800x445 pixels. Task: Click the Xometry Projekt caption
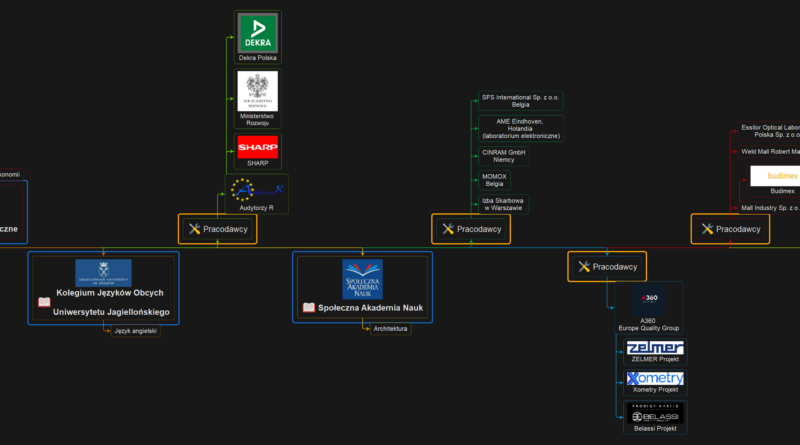[655, 389]
